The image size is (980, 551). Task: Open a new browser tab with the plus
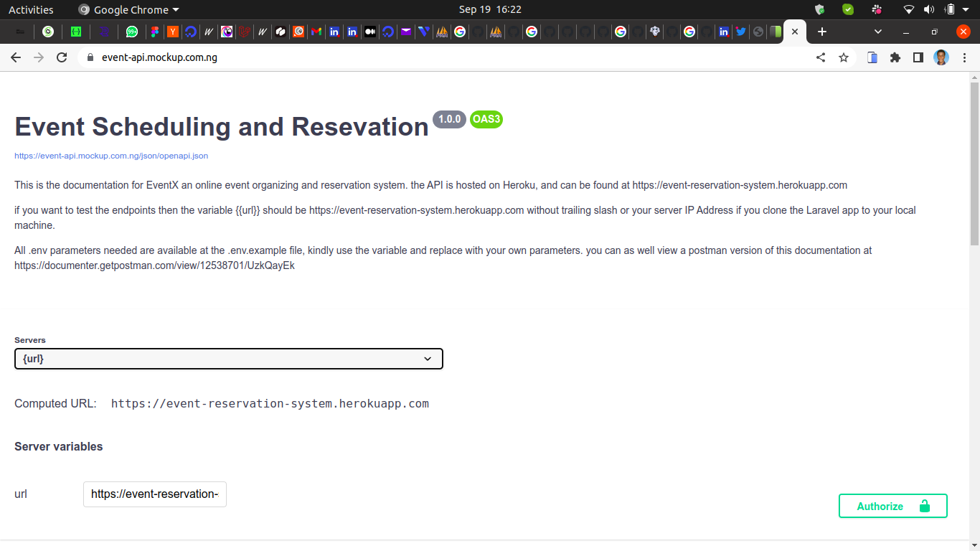point(822,32)
